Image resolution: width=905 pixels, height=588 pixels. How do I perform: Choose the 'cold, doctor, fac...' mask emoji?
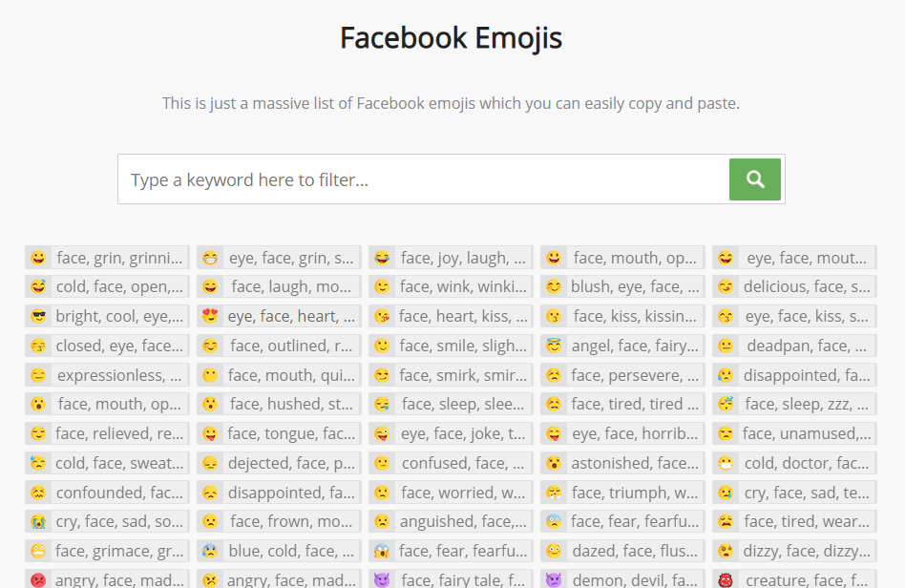pyautogui.click(x=795, y=463)
